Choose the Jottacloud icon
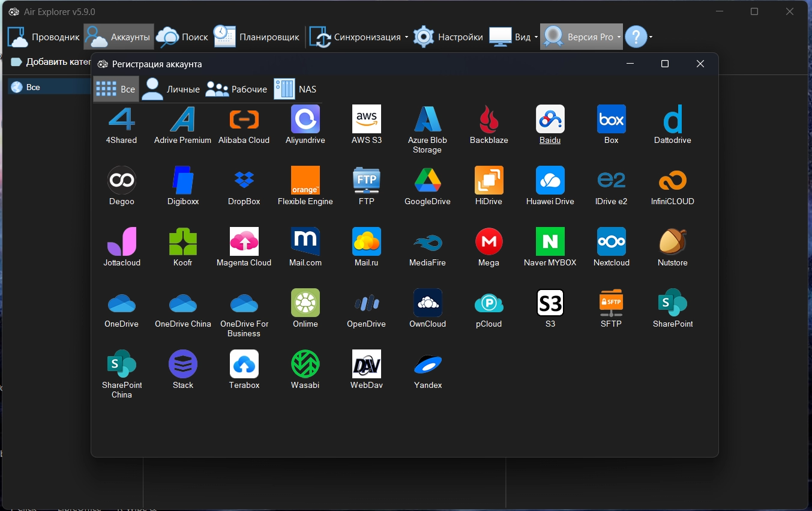 click(x=122, y=241)
